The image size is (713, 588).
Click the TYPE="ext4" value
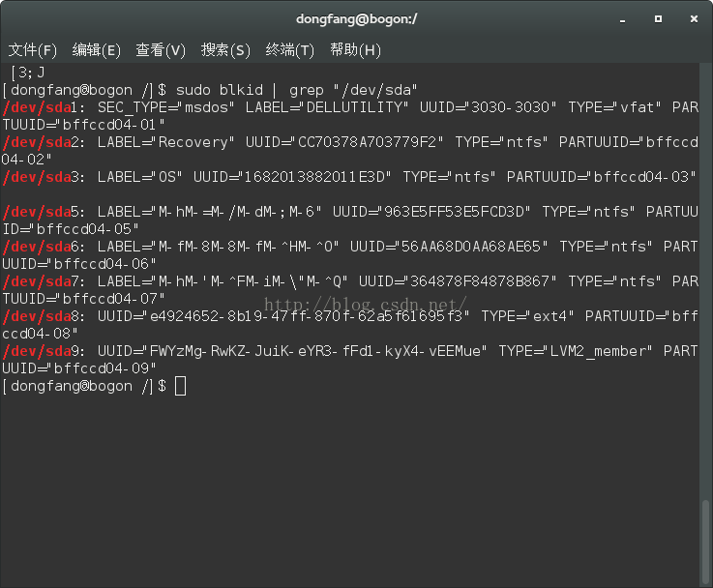(527, 316)
